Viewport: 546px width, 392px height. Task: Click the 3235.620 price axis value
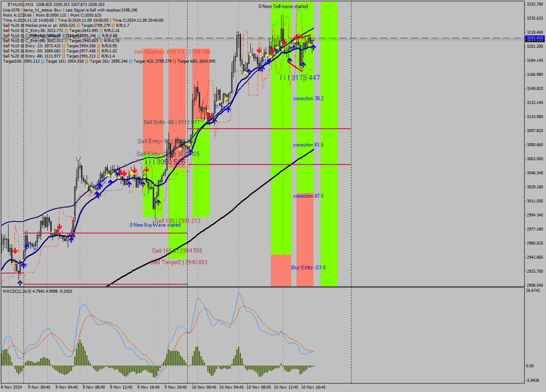point(535,18)
